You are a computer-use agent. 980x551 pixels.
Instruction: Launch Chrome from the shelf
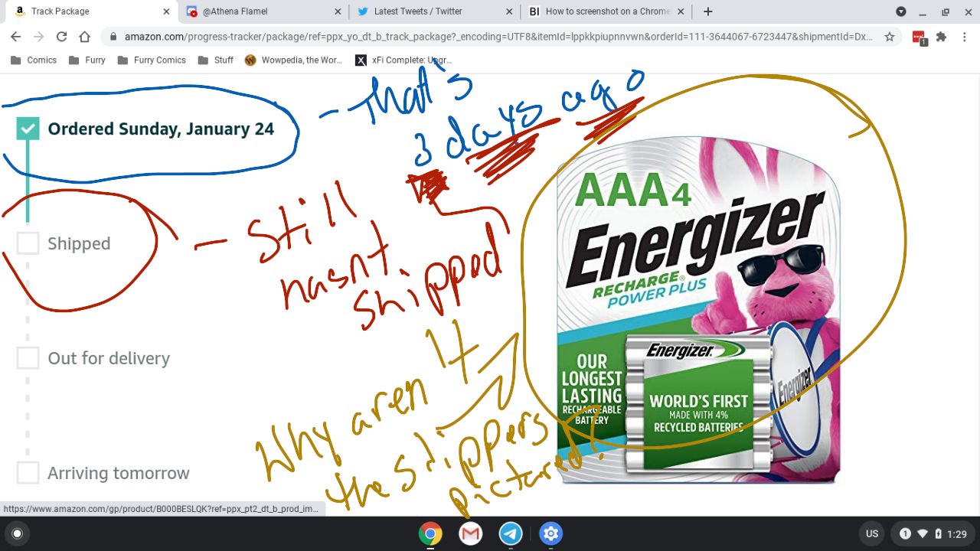tap(430, 533)
